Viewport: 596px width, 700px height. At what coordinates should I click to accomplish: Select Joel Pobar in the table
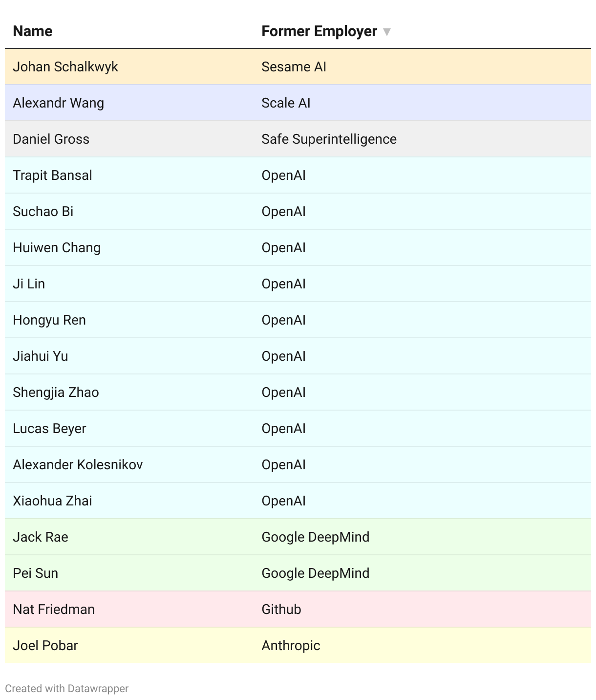click(x=45, y=645)
